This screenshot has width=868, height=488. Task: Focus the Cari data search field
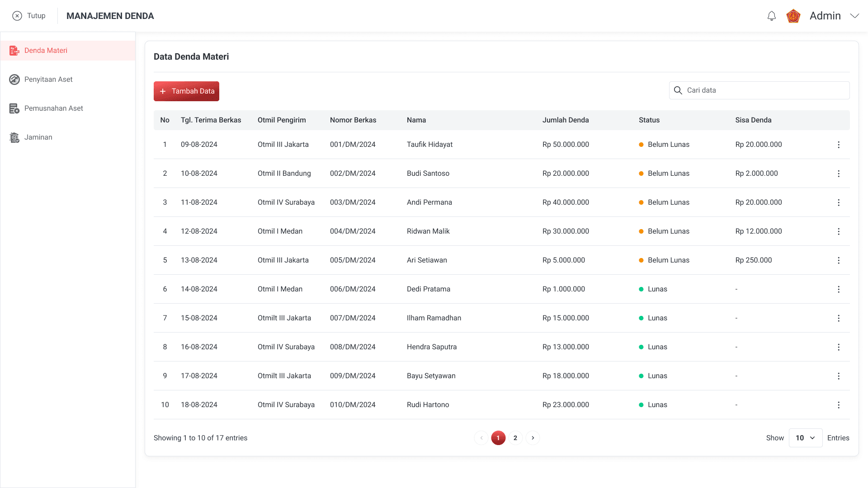tap(764, 90)
